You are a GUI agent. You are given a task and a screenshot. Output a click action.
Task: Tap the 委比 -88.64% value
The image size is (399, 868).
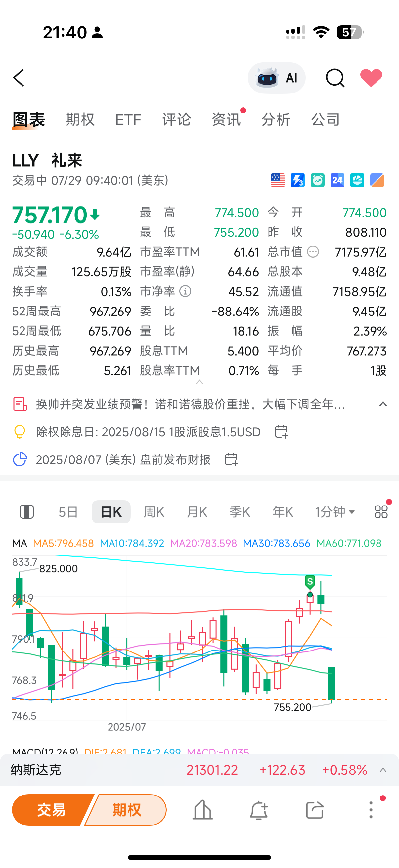pos(235,311)
